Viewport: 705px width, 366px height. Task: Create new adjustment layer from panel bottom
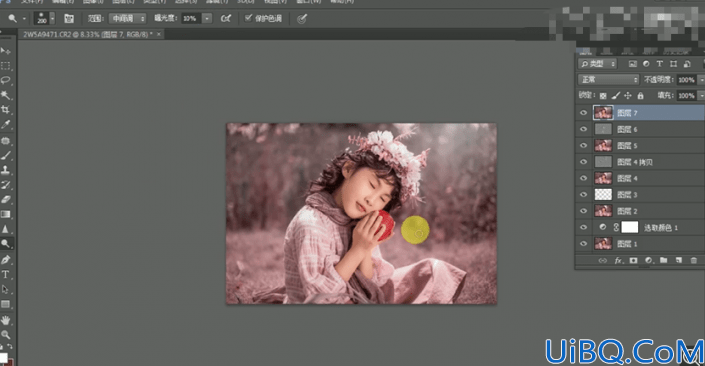(x=649, y=260)
